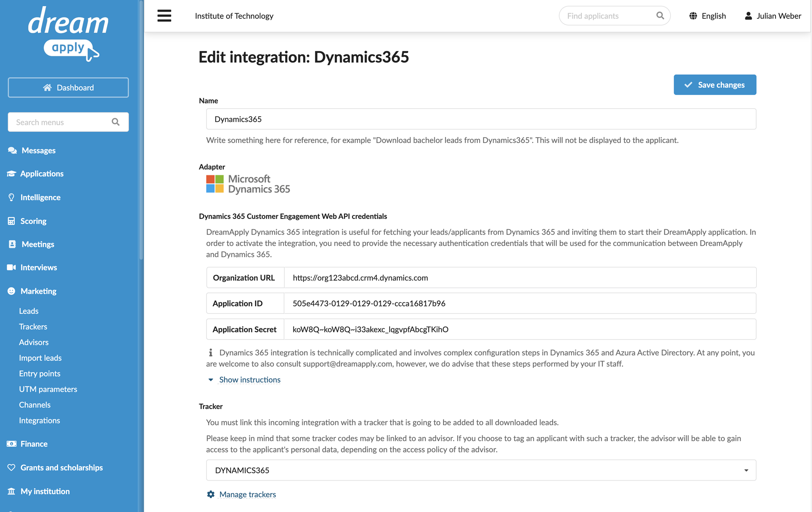Go to Leads under Marketing
The image size is (812, 512).
(29, 311)
